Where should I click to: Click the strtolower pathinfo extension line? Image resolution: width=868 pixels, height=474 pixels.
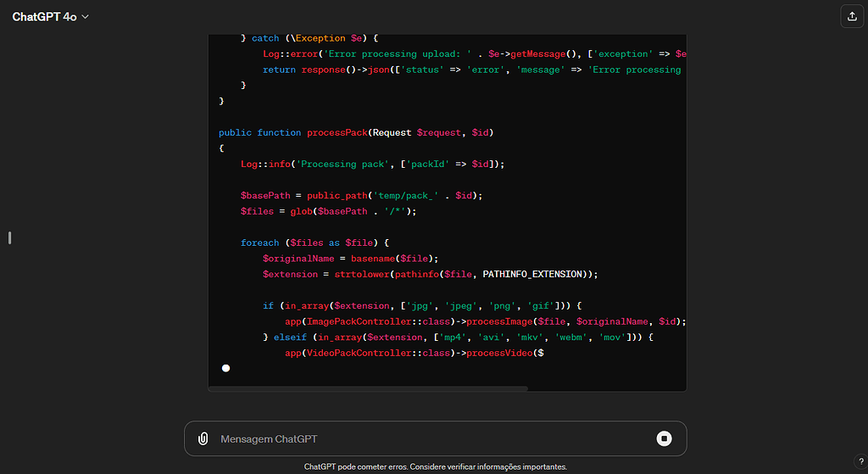pyautogui.click(x=431, y=274)
